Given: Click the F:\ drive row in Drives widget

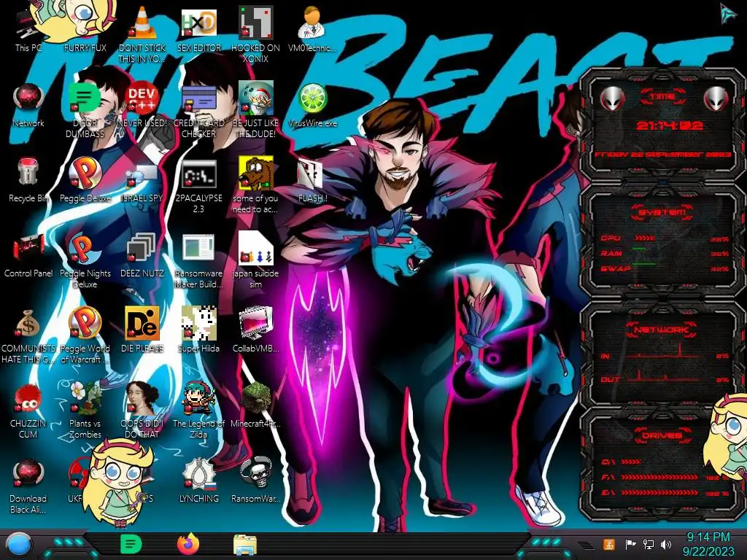Looking at the screenshot, I should pos(665,477).
